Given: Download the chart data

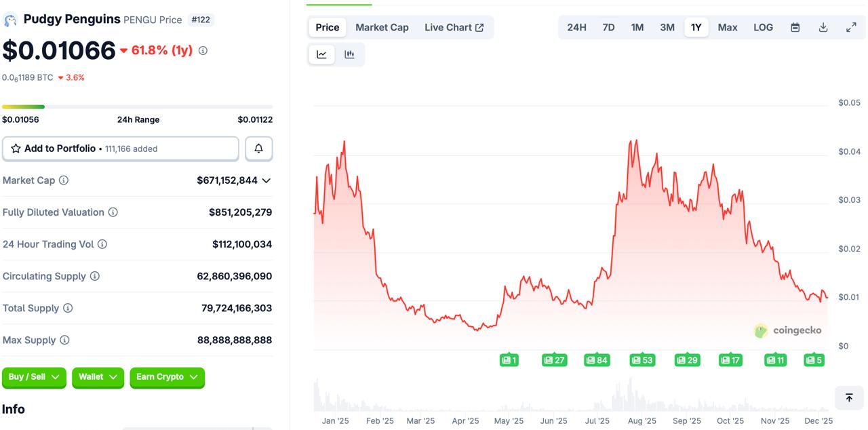Looking at the screenshot, I should [x=823, y=27].
